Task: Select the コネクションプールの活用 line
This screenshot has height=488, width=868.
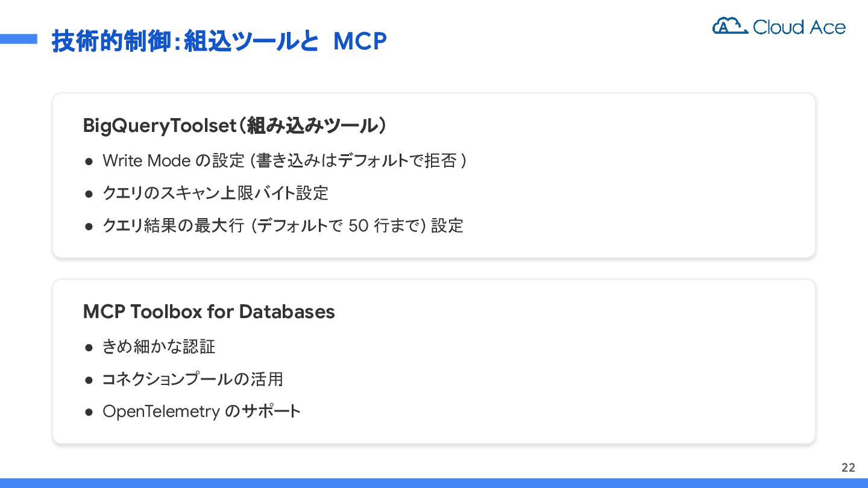Action: tap(193, 379)
